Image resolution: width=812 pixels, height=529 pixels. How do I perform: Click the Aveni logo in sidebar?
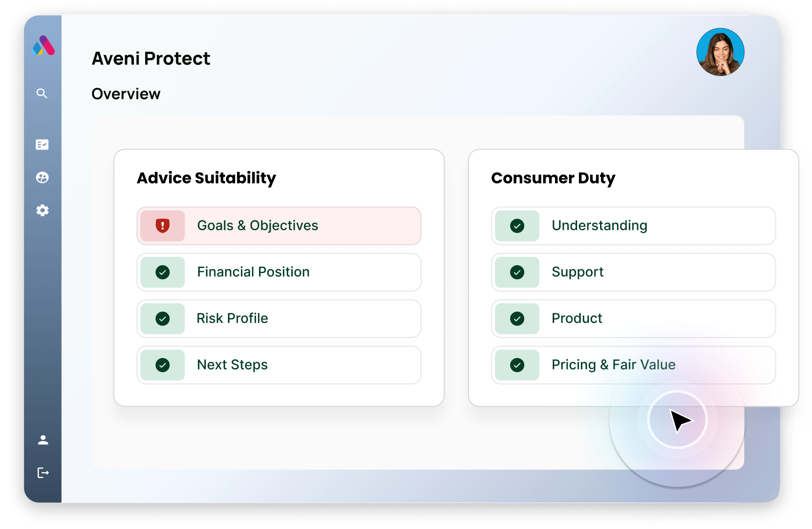pos(43,46)
